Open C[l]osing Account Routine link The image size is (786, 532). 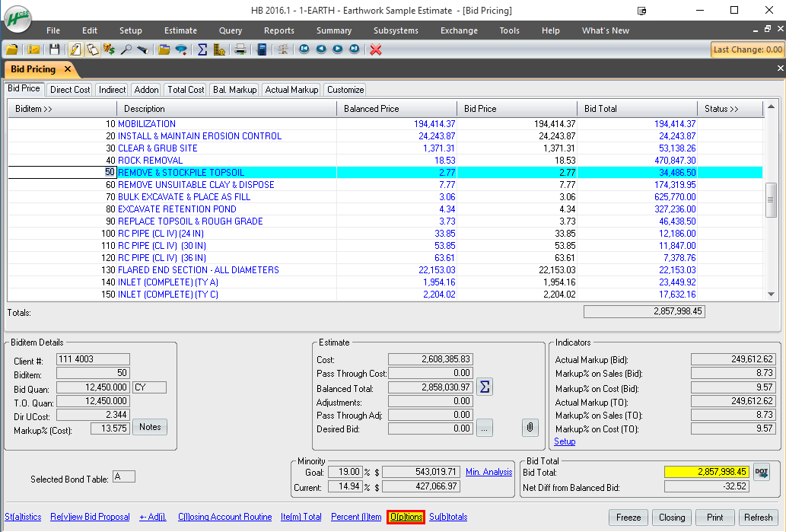point(225,517)
